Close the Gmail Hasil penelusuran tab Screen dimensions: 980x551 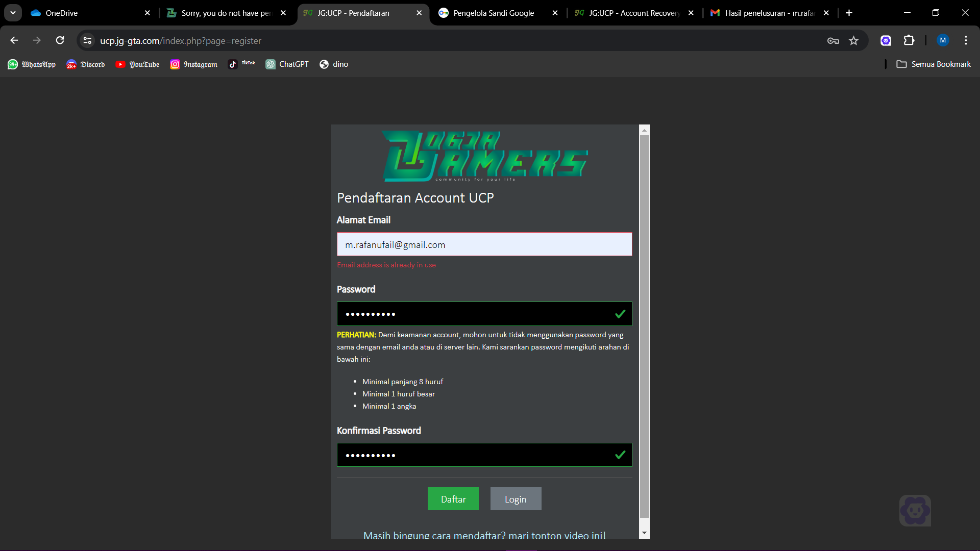(826, 13)
